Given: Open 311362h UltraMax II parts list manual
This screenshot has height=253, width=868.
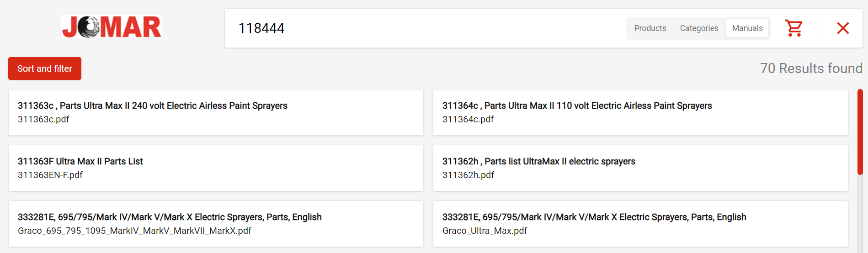Looking at the screenshot, I should point(640,168).
